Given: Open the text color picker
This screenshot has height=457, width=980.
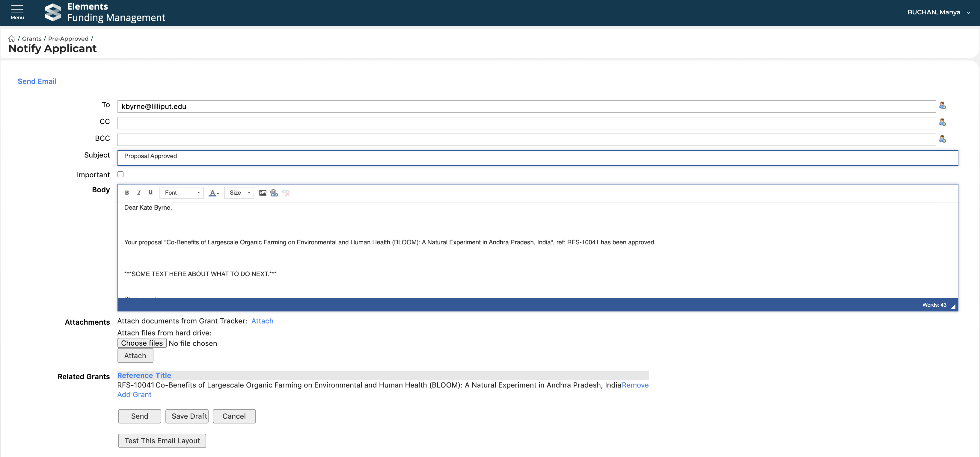Looking at the screenshot, I should pos(214,193).
